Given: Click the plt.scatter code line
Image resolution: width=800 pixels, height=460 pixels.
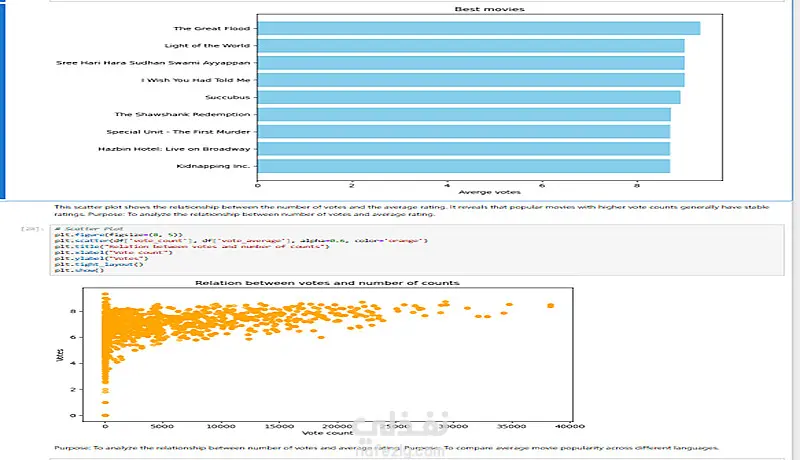Looking at the screenshot, I should pyautogui.click(x=241, y=241).
